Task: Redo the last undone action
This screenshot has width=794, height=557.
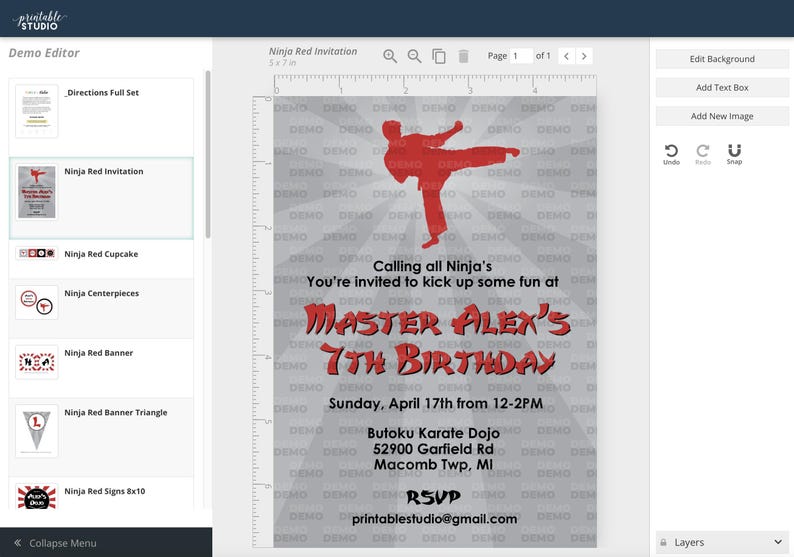Action: click(703, 154)
